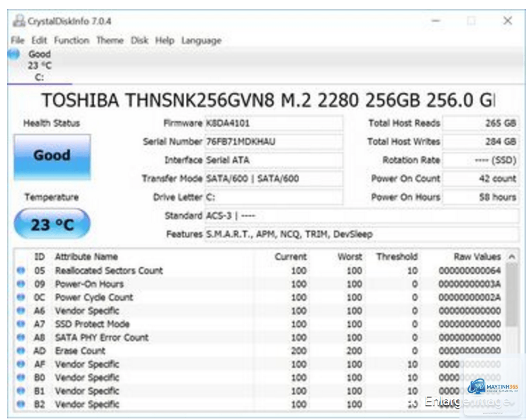Viewport: 526px width, 420px height.
Task: Select the Good 23 °C C: disk tab
Action: pos(39,66)
